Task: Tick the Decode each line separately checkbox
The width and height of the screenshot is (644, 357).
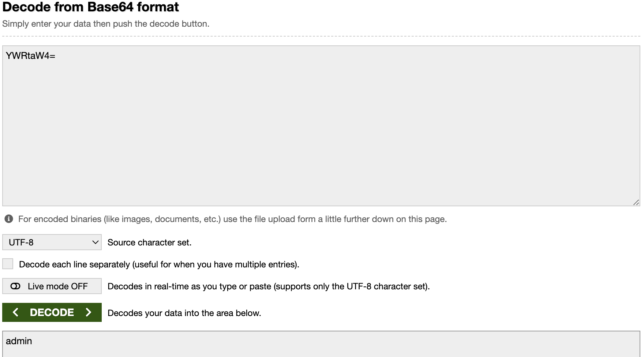Action: [8, 264]
